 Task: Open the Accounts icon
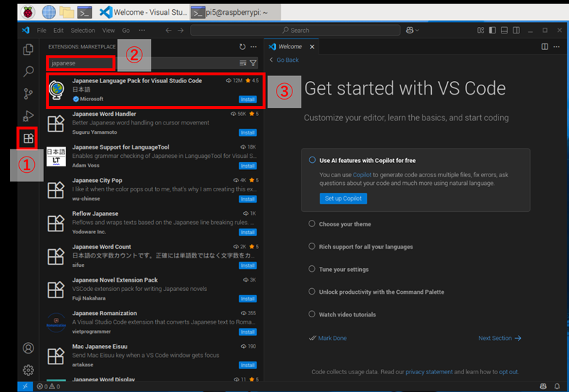click(28, 348)
